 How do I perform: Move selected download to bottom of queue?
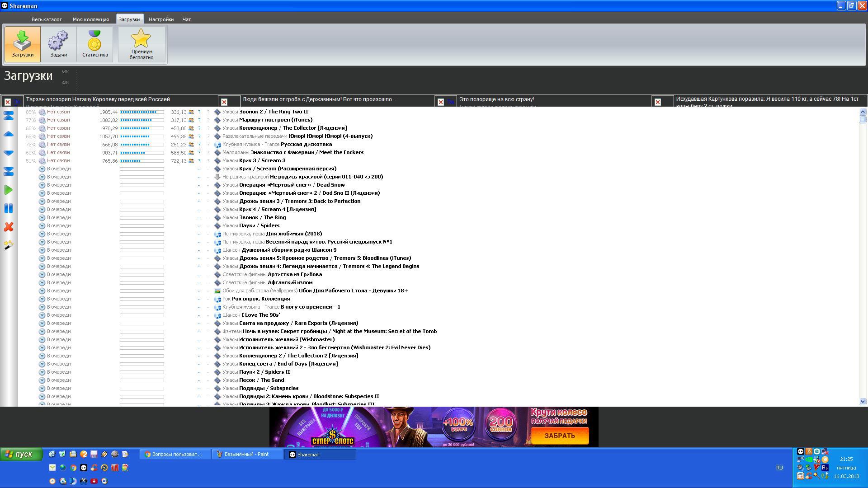point(9,171)
